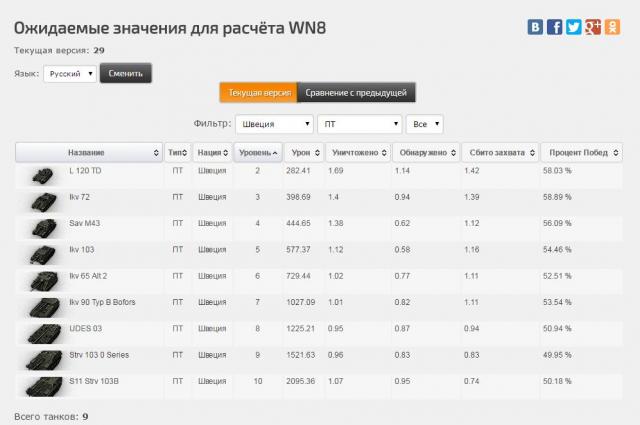This screenshot has height=425, width=640.
Task: Sort table by Уровень column header
Action: pyautogui.click(x=257, y=153)
